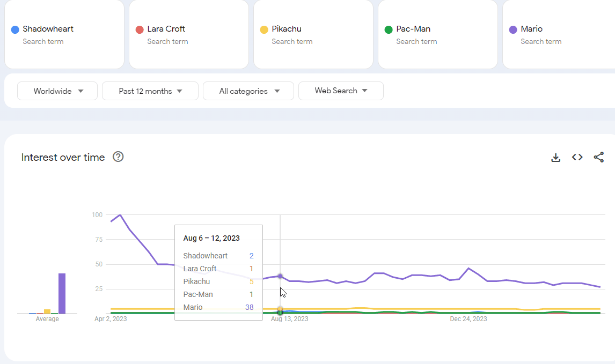Image resolution: width=615 pixels, height=364 pixels.
Task: Select the Shadowheart search term card
Action: tap(64, 34)
